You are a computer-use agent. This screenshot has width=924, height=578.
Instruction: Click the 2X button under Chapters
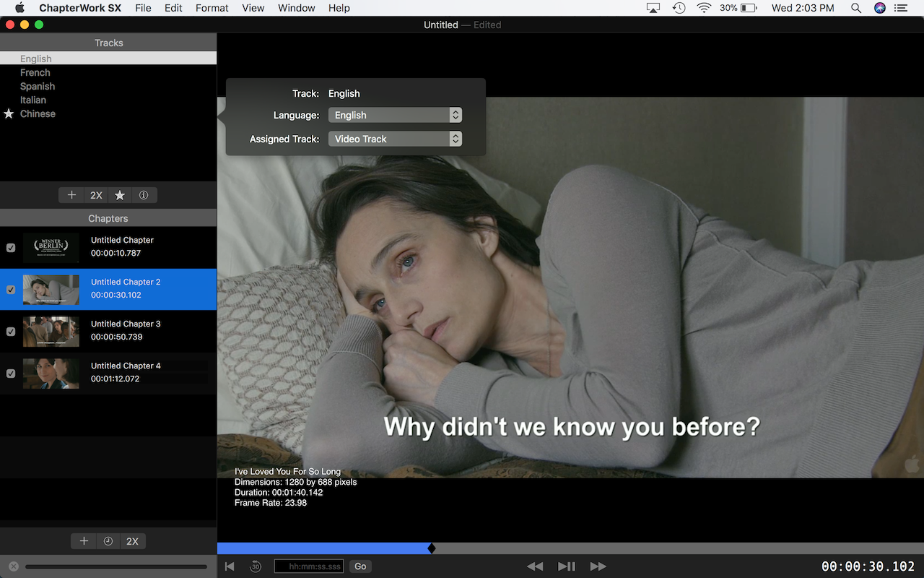(132, 541)
